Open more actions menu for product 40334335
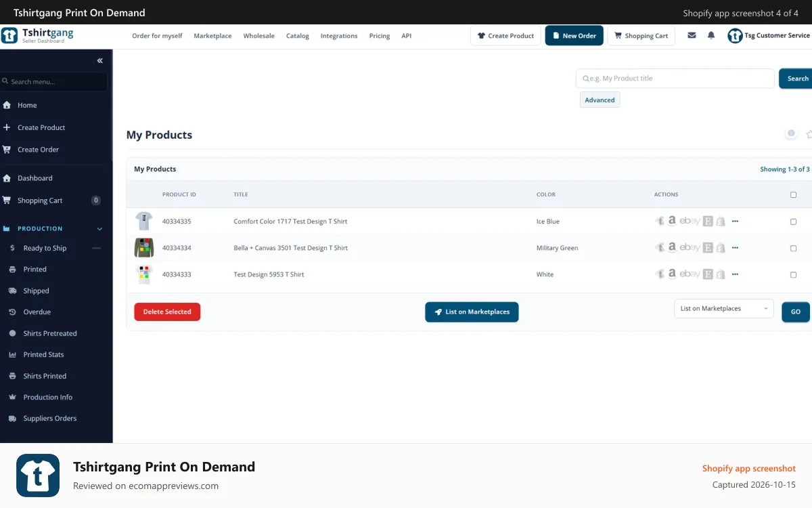 click(735, 221)
